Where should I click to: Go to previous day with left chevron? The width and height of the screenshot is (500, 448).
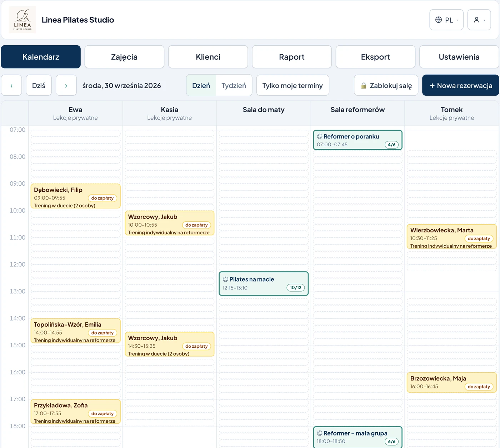(x=11, y=85)
